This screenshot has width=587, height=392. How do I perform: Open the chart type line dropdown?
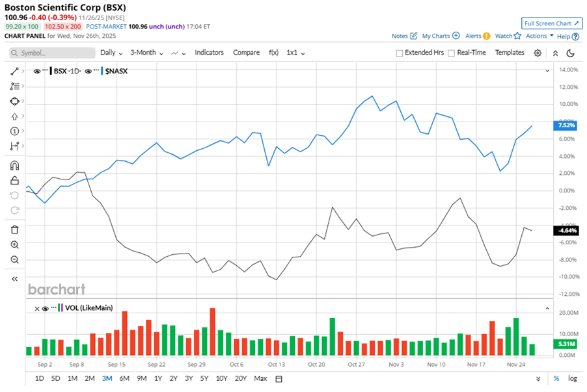pos(178,53)
